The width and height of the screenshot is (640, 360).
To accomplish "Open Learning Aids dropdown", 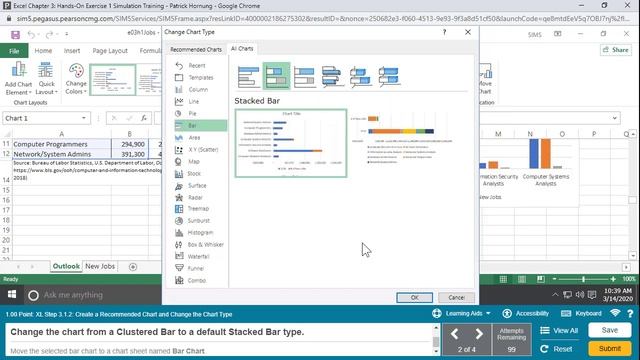I will click(462, 313).
